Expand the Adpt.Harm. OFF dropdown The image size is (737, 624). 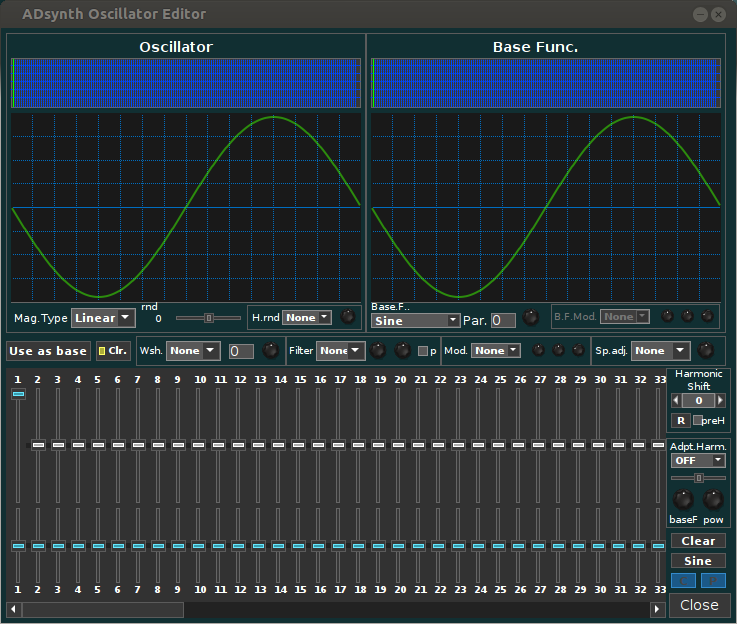click(698, 460)
